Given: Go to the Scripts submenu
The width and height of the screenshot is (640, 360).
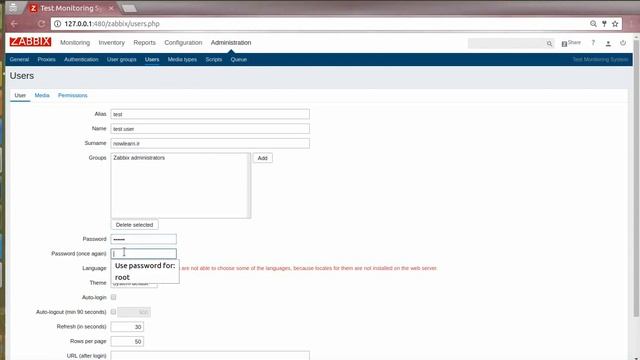Looking at the screenshot, I should (213, 59).
